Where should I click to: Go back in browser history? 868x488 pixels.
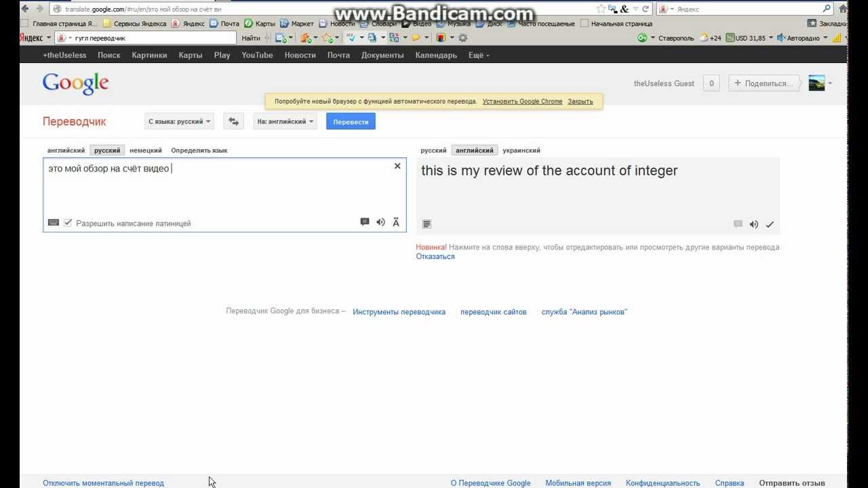click(25, 9)
